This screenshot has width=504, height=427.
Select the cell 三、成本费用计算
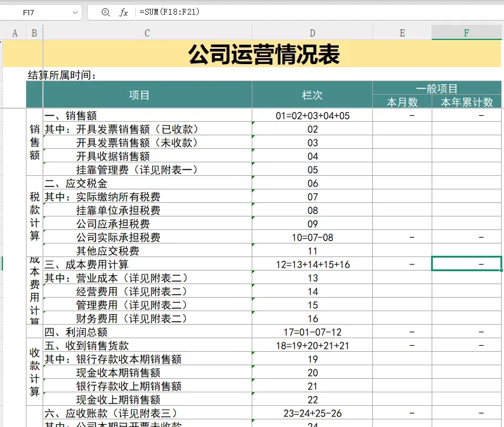pyautogui.click(x=148, y=264)
